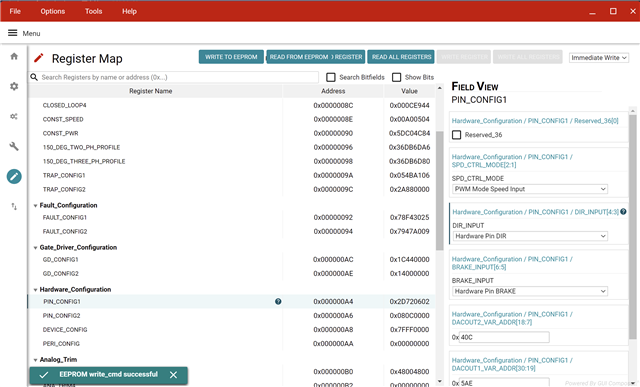The height and width of the screenshot is (387, 640).
Task: Collapse Hardware_Configuration group
Action: coord(36,290)
